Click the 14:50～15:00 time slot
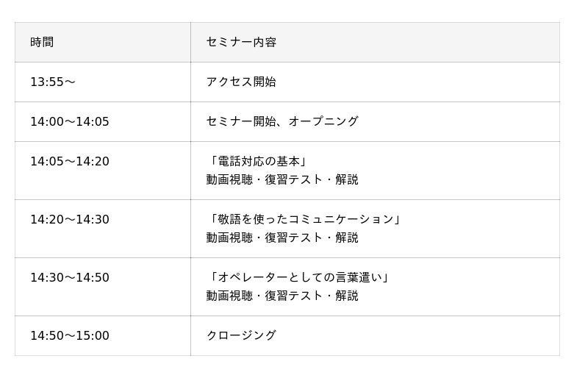 tap(69, 336)
